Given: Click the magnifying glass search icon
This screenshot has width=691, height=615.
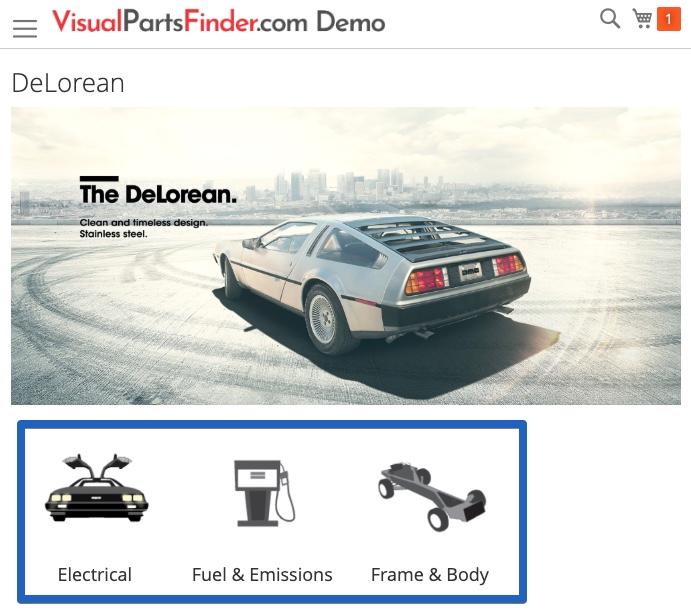Looking at the screenshot, I should tap(610, 19).
